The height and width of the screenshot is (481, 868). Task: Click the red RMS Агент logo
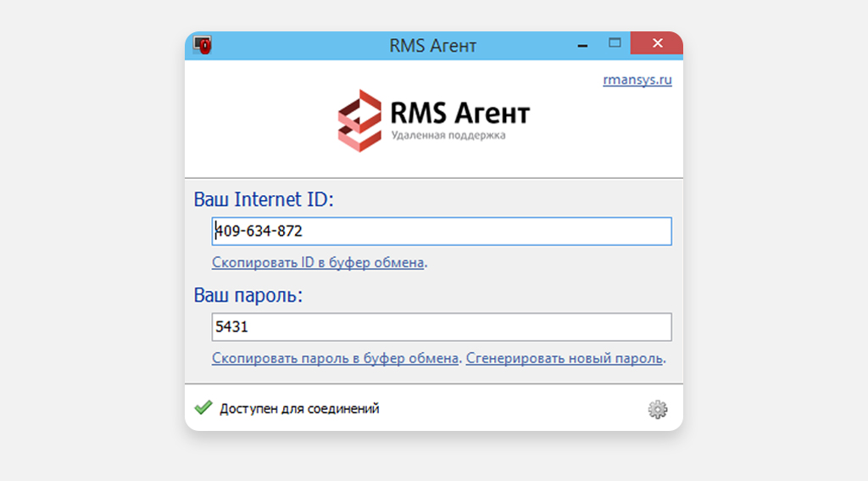[x=359, y=120]
